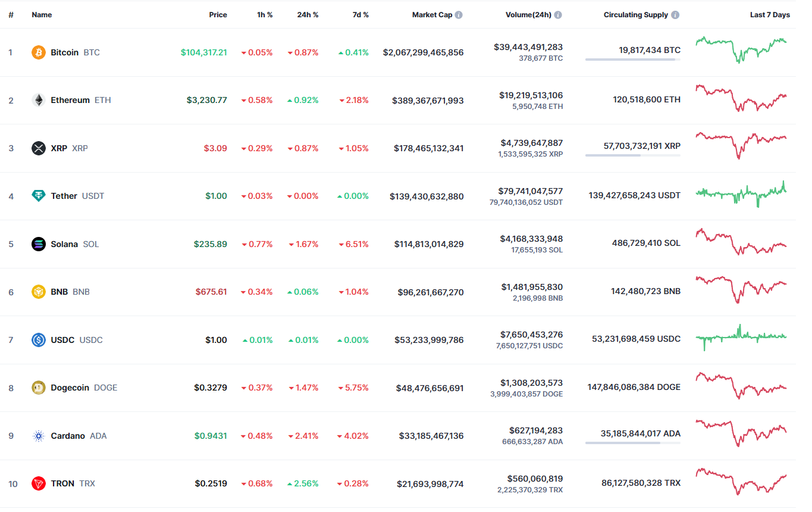Screen dimensions: 812x512
Task: Click the Volume(24h) info icon
Action: click(x=558, y=15)
